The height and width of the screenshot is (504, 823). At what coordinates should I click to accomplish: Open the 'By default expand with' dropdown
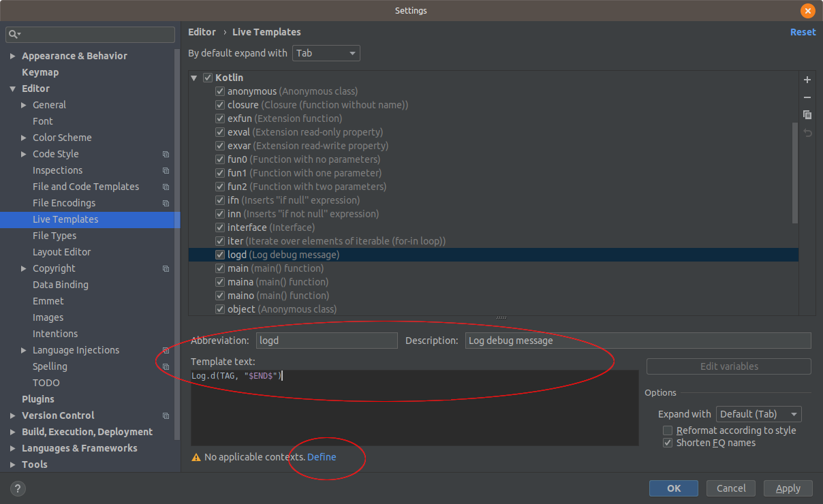pos(326,52)
